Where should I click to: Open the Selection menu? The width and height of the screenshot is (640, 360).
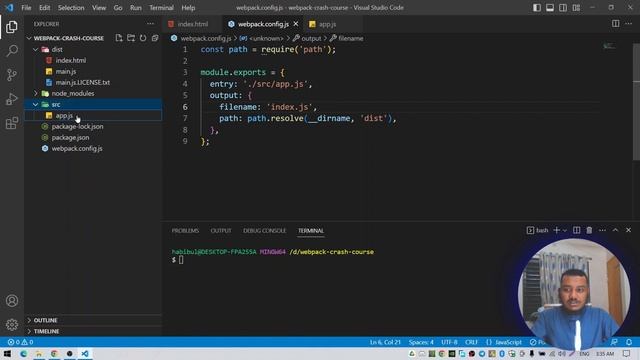(x=71, y=7)
